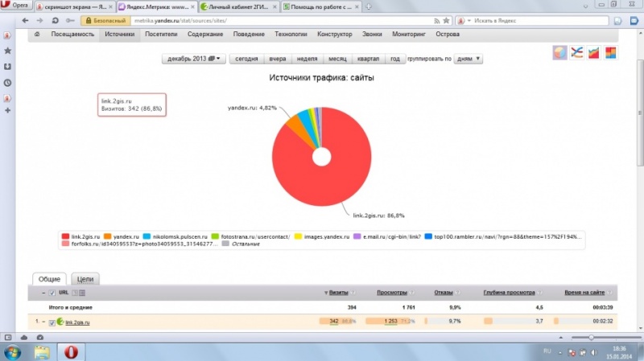Bookmark page with address bar star icon
This screenshot has height=361, width=644.
(x=446, y=21)
